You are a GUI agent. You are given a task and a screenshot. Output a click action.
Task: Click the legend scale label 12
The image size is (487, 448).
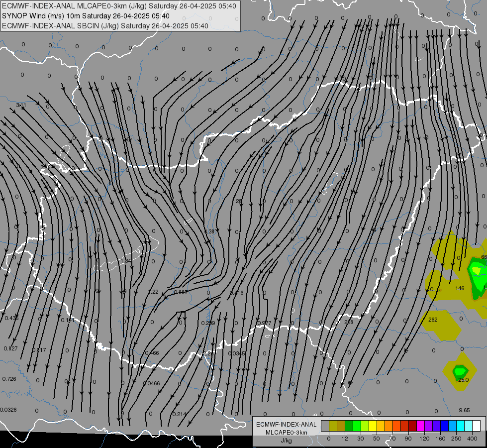(x=344, y=439)
